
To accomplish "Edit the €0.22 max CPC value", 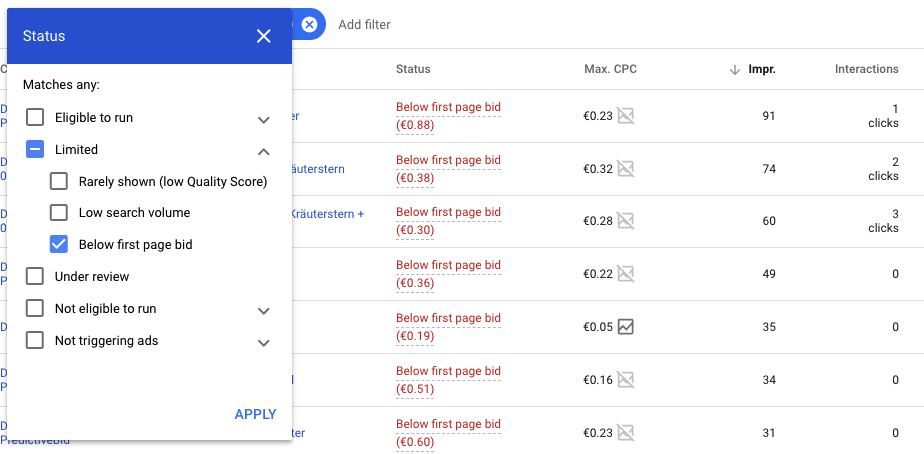I will 598,274.
